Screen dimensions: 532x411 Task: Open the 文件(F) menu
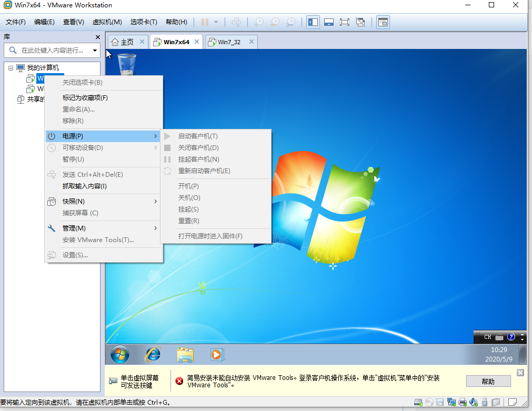(16, 22)
